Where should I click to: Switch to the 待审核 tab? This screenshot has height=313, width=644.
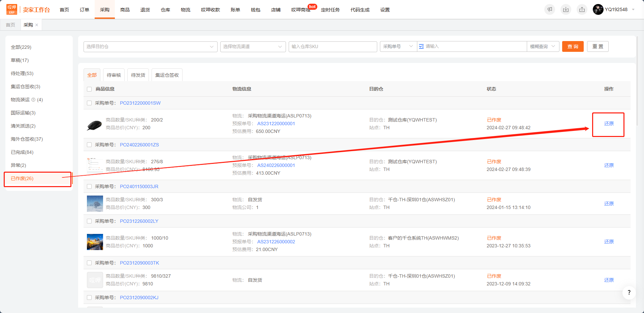point(114,75)
